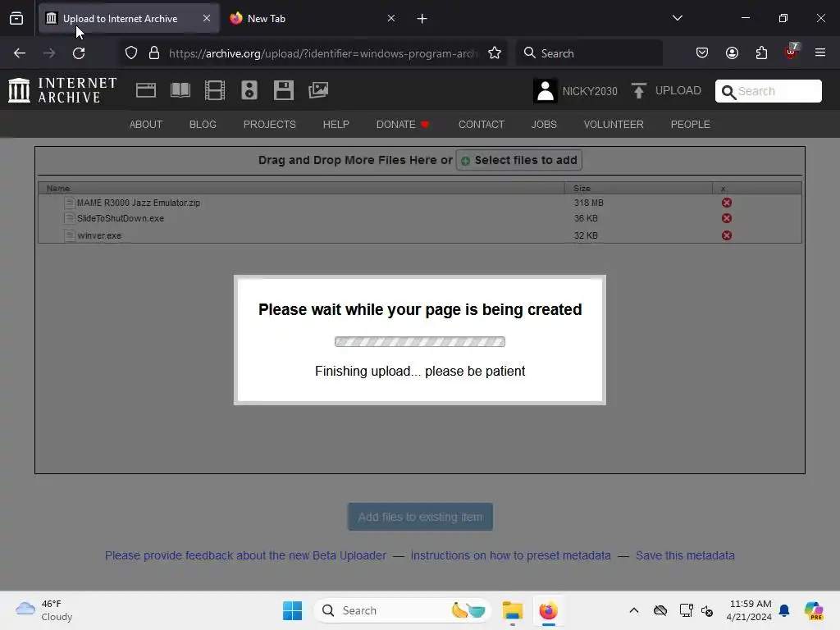This screenshot has width=840, height=630.
Task: Focus the Internet Archive search field
Action: coord(768,91)
